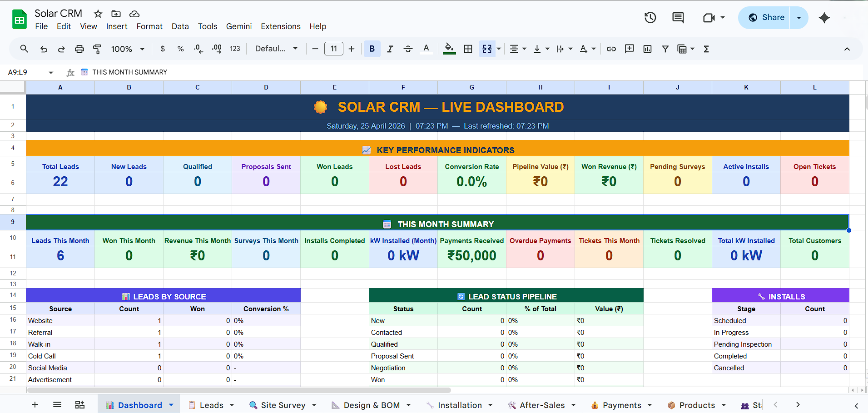The width and height of the screenshot is (868, 413).
Task: Apply italic formatting
Action: 390,49
